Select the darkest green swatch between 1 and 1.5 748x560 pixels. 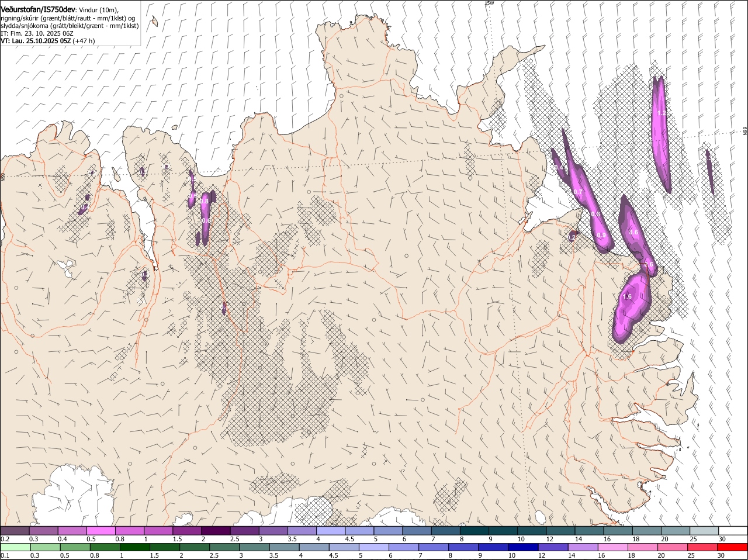135,547
